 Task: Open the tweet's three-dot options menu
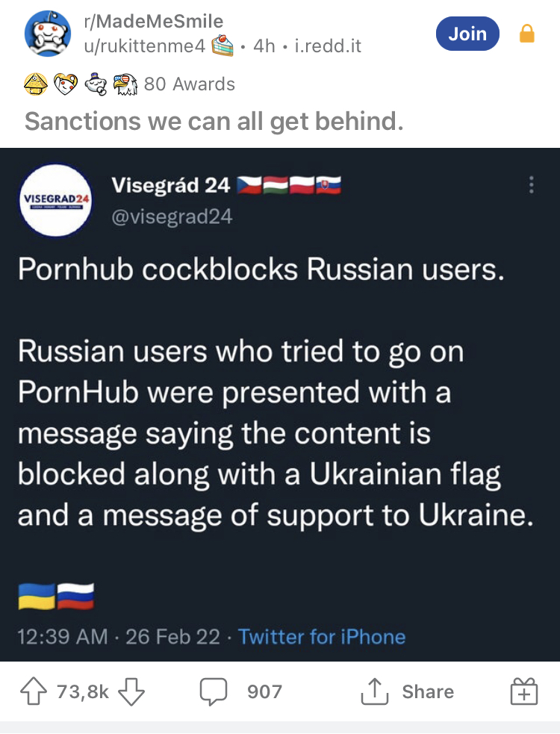[532, 184]
